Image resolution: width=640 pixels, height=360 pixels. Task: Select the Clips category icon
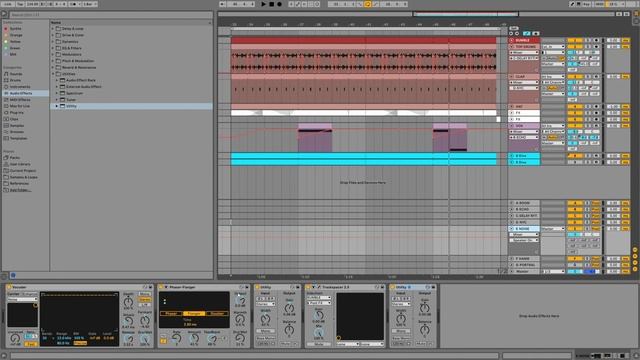[6, 119]
